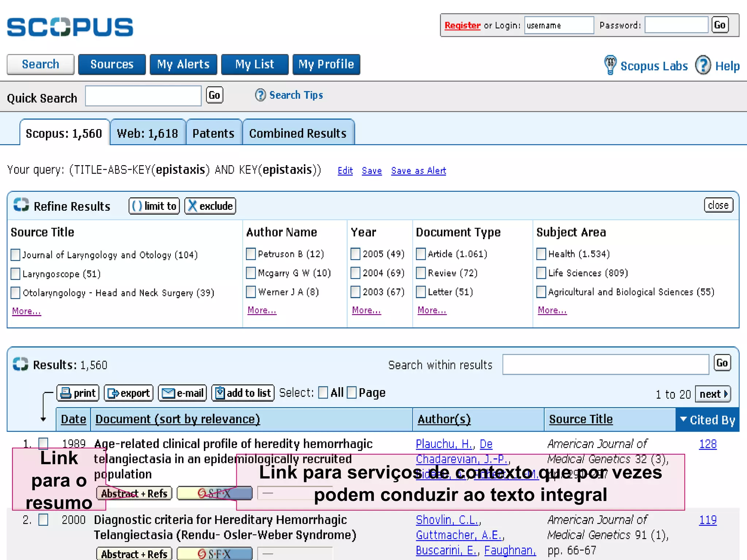The image size is (747, 560).
Task: Click SFX button for second result
Action: [x=214, y=554]
